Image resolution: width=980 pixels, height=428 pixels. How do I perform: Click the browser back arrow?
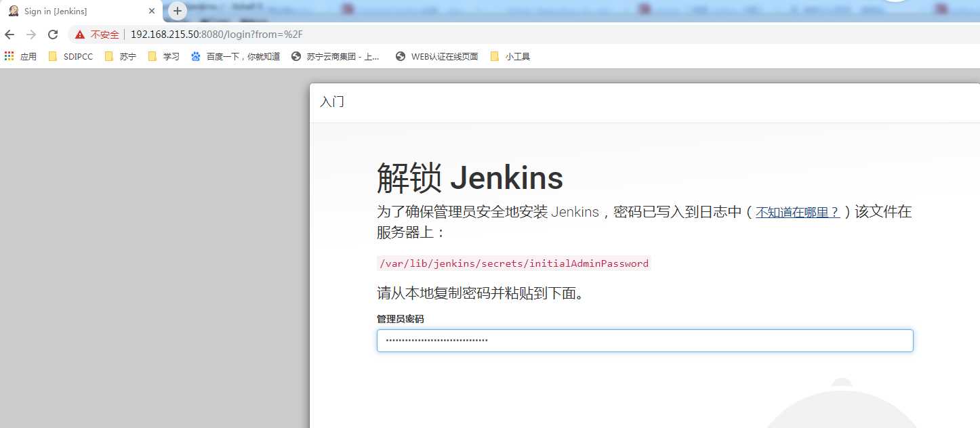9,35
